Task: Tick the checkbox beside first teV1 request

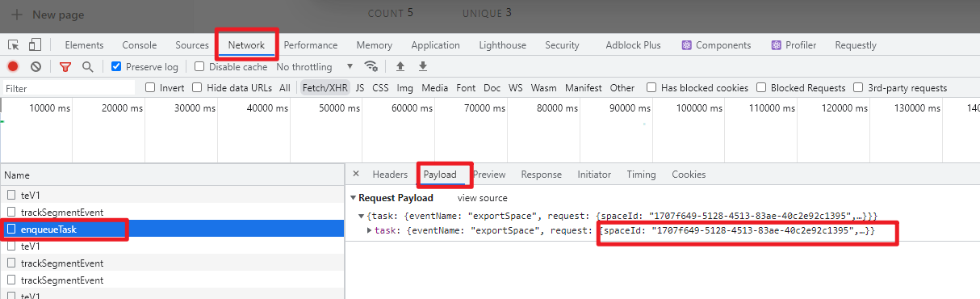Action: (x=11, y=195)
